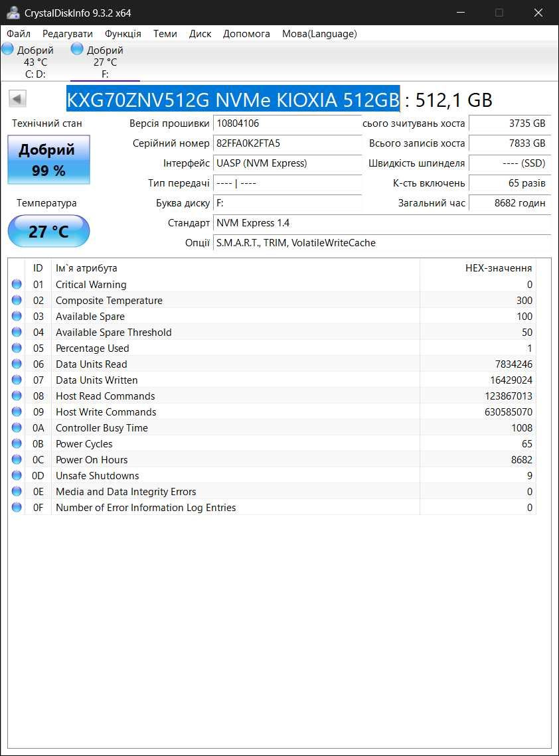Minimize the CrystalDiskInfo window
Viewport: 559px width, 756px height.
click(461, 13)
